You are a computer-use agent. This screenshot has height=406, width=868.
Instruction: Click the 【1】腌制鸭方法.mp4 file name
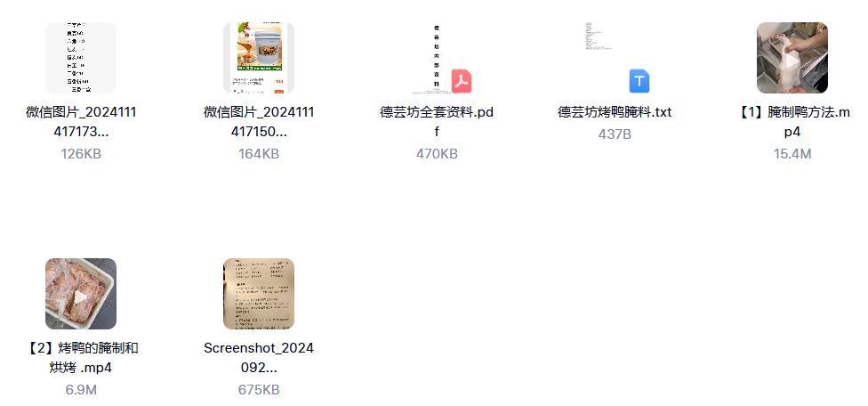coord(792,122)
